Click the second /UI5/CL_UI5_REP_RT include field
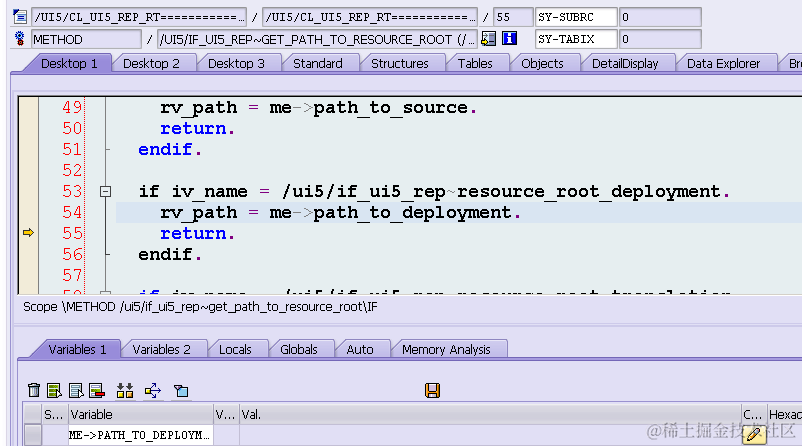Screen dimensions: 802x446 tap(370, 17)
